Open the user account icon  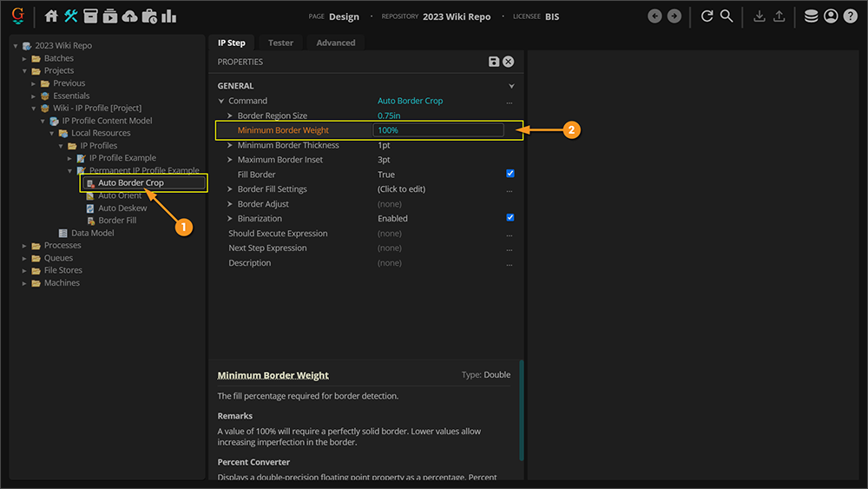coord(831,17)
